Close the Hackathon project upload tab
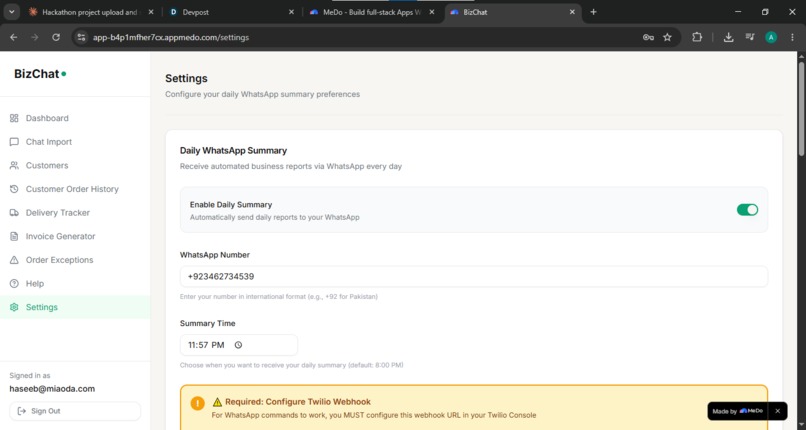 pyautogui.click(x=151, y=12)
